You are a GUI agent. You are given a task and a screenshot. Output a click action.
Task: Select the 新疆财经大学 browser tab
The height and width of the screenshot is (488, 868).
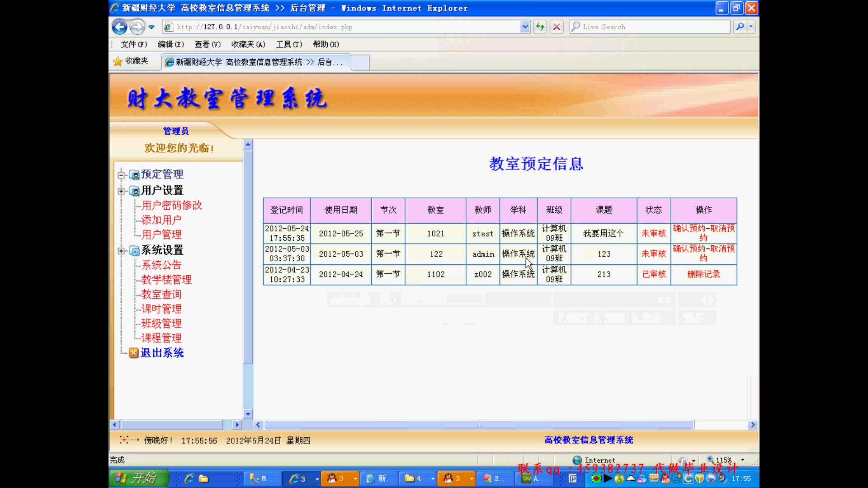tap(256, 62)
